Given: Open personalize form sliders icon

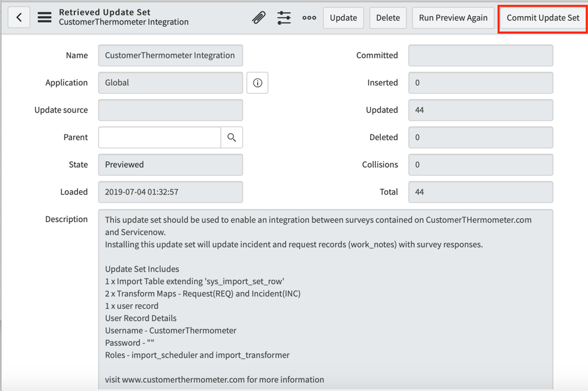Looking at the screenshot, I should click(x=284, y=18).
